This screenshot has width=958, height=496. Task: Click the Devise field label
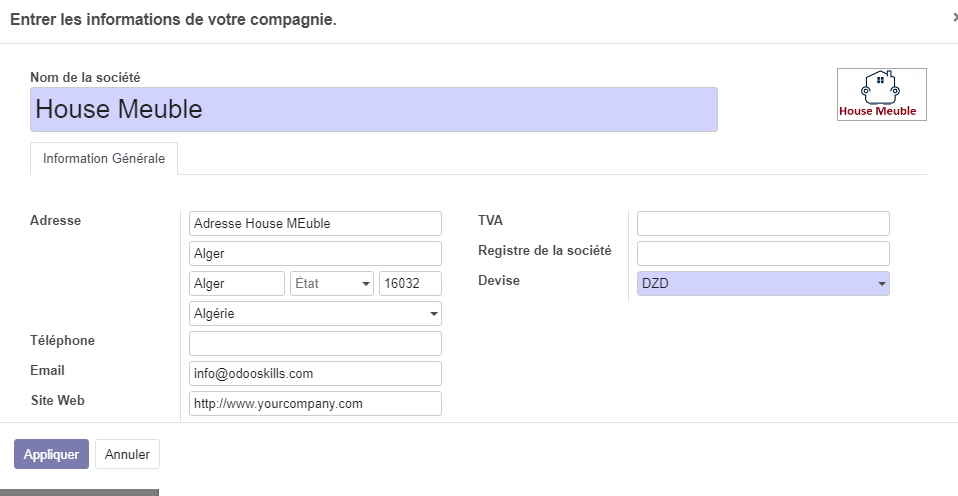coord(499,281)
